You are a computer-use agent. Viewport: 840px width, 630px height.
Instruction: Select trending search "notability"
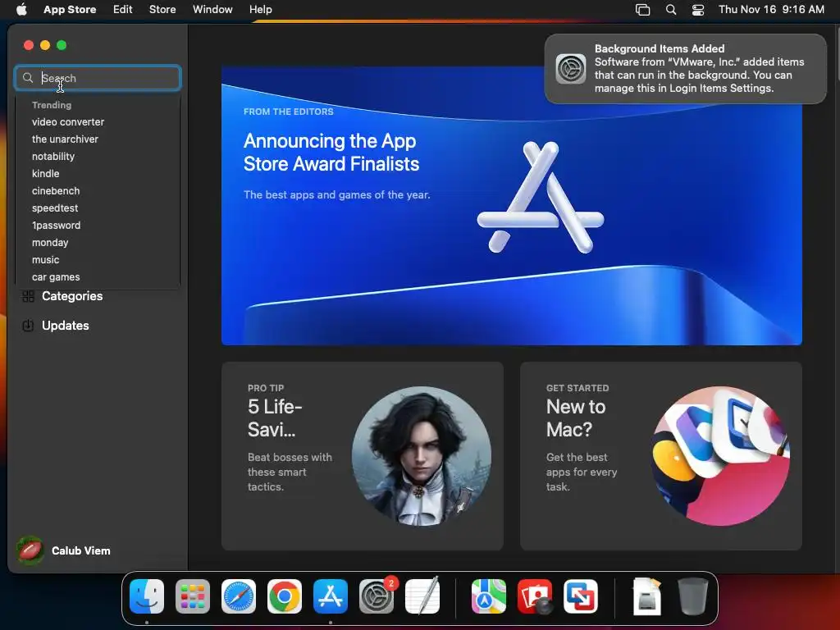point(53,157)
